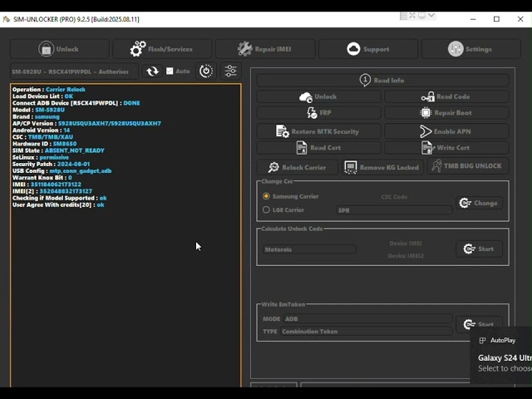Image resolution: width=532 pixels, height=399 pixels.
Task: Click TMB BUG UNLOCK button
Action: [468, 166]
